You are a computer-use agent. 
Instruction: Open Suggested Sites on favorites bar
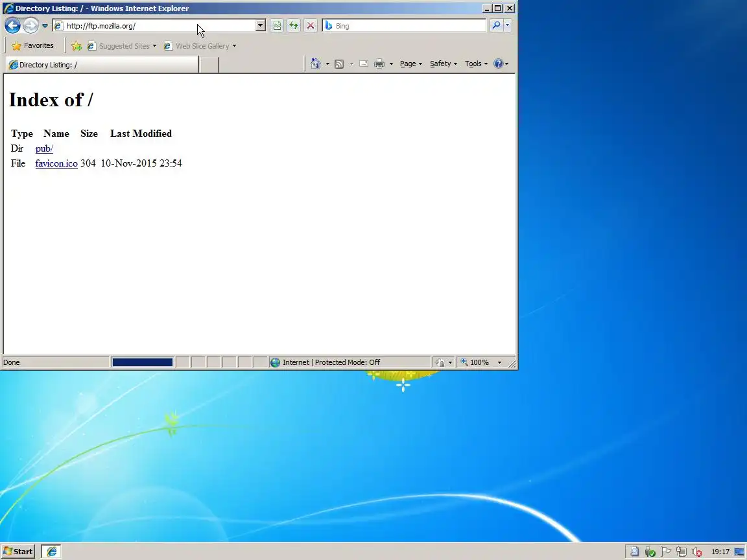tap(122, 46)
